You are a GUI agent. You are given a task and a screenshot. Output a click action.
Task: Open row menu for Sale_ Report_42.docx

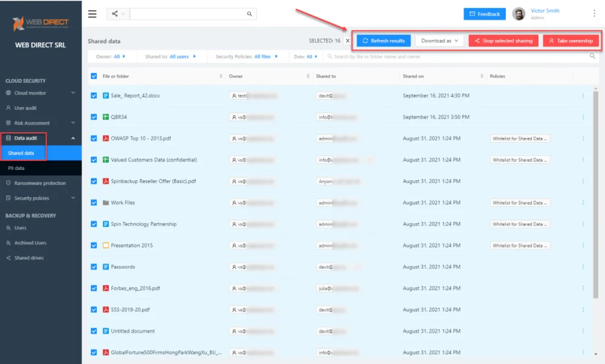[x=583, y=96]
